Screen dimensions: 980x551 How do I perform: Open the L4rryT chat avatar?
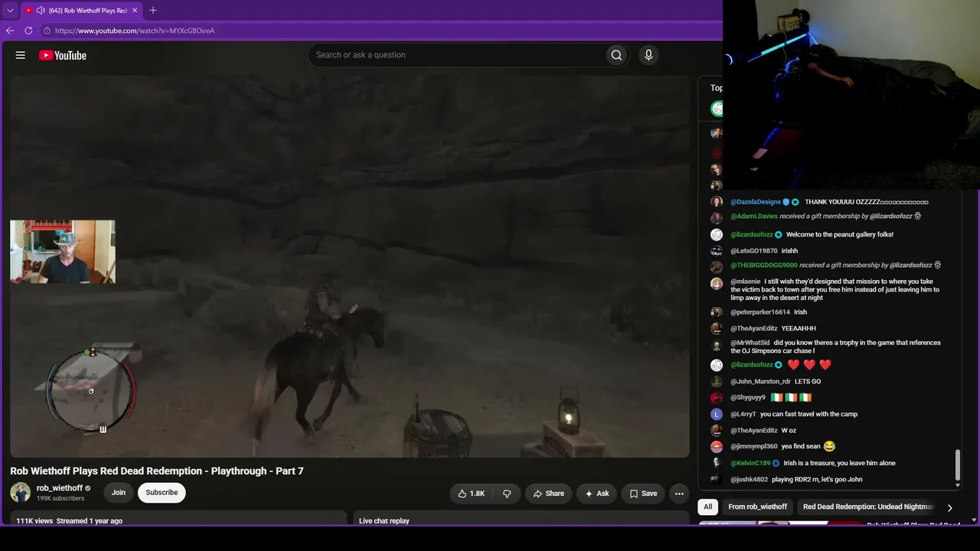click(717, 414)
